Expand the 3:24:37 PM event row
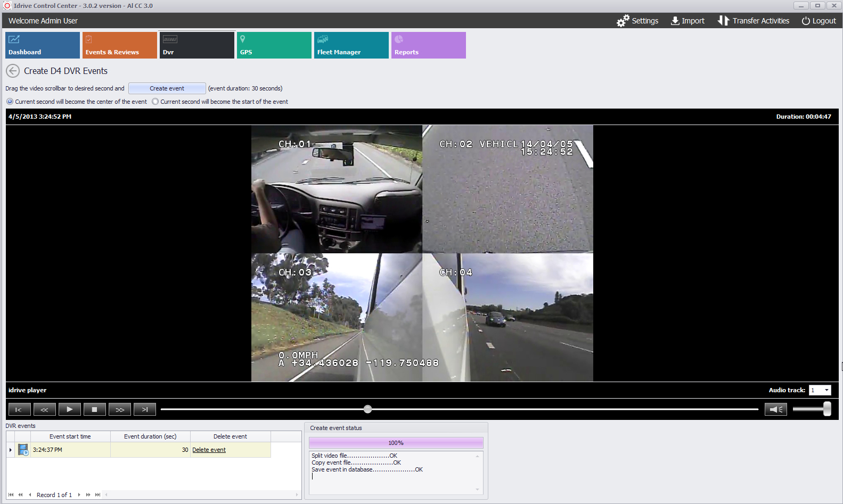This screenshot has height=504, width=843. (x=10, y=450)
